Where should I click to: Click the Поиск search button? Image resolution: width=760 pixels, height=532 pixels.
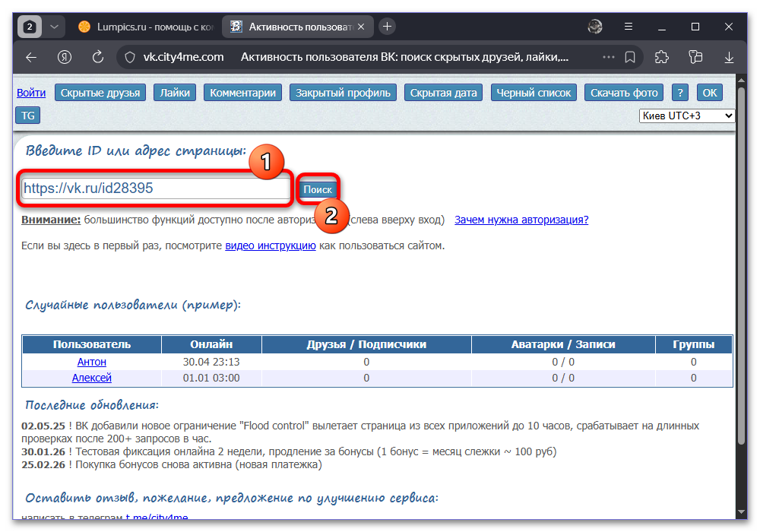[x=318, y=189]
